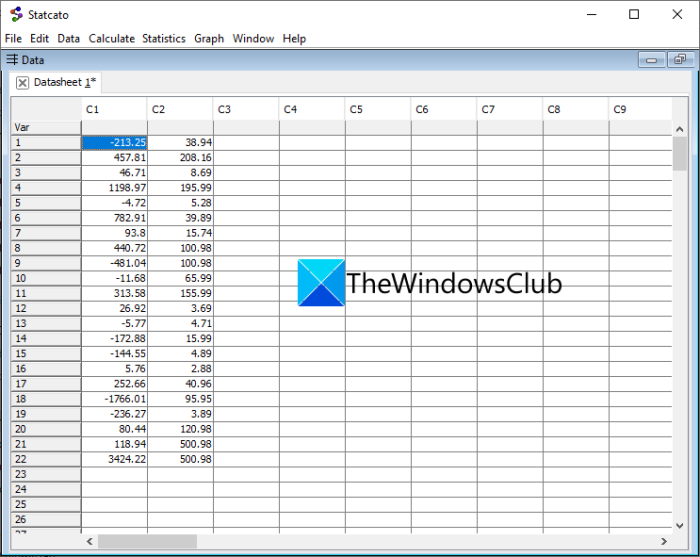Click the Statcato app logo icon
Screen dimensions: 700x557
point(17,15)
